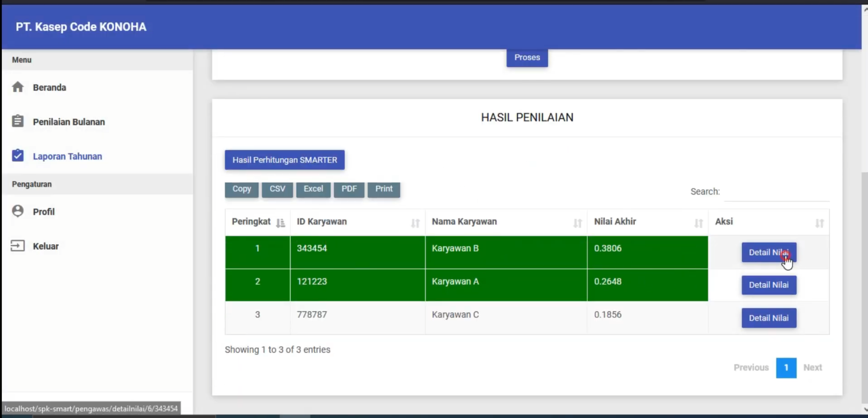Click Nilai Akhir value 0.3806

608,248
